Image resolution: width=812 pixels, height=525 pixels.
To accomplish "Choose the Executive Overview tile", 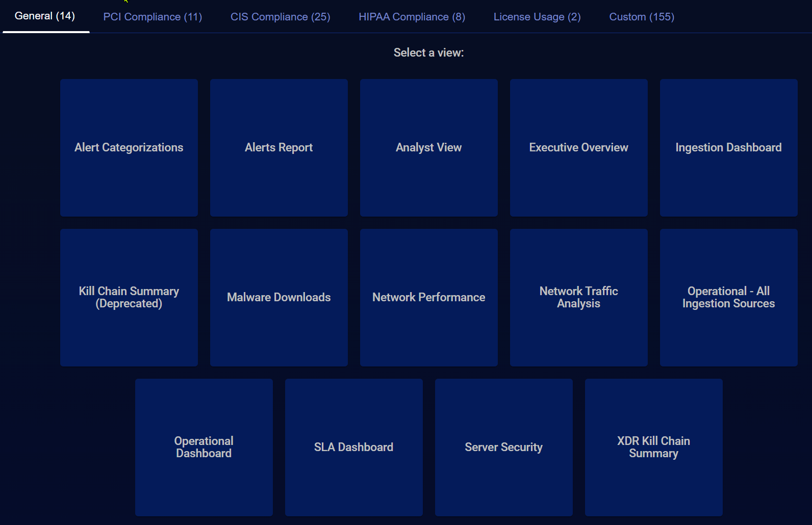I will click(x=579, y=148).
